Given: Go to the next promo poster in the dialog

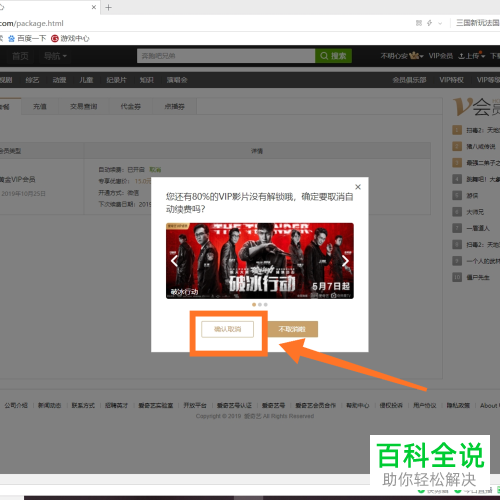Looking at the screenshot, I should (345, 261).
